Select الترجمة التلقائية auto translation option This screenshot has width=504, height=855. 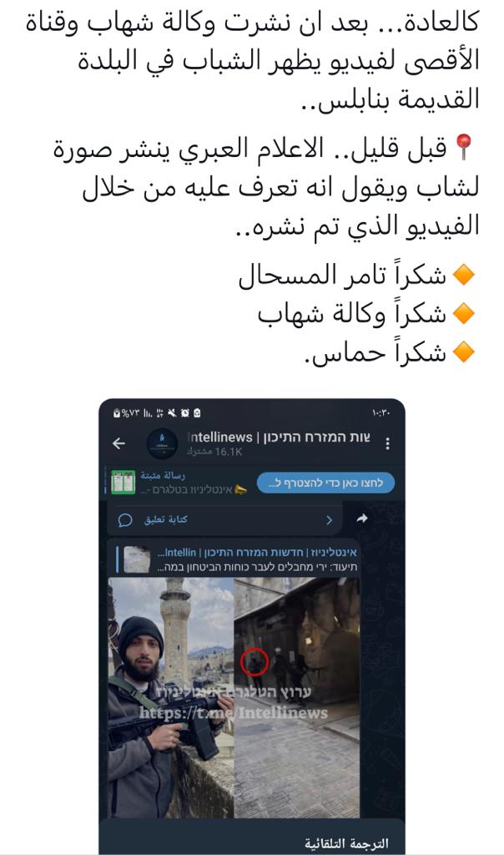[346, 843]
